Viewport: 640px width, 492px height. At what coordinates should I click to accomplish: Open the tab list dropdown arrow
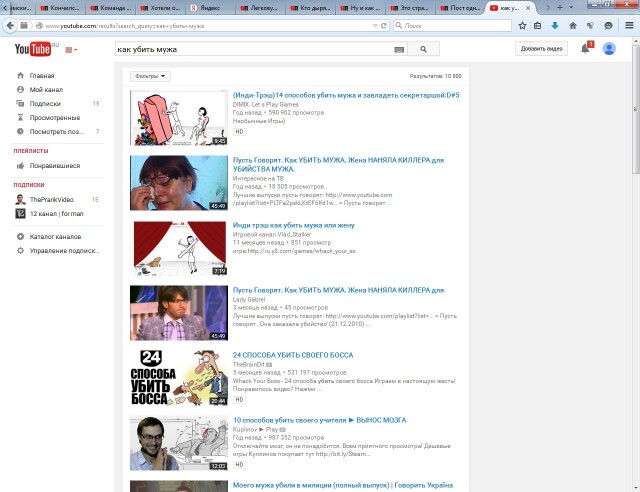pyautogui.click(x=571, y=7)
